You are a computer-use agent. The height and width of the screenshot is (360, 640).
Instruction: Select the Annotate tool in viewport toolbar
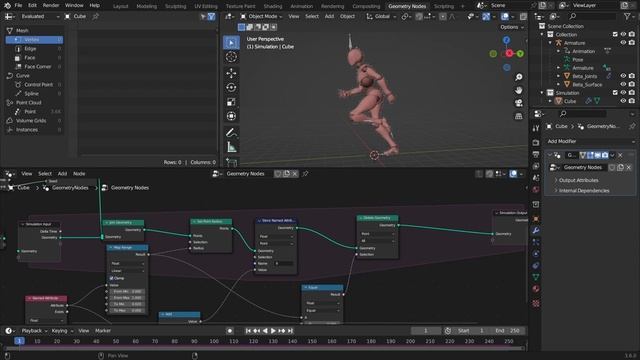[231, 133]
